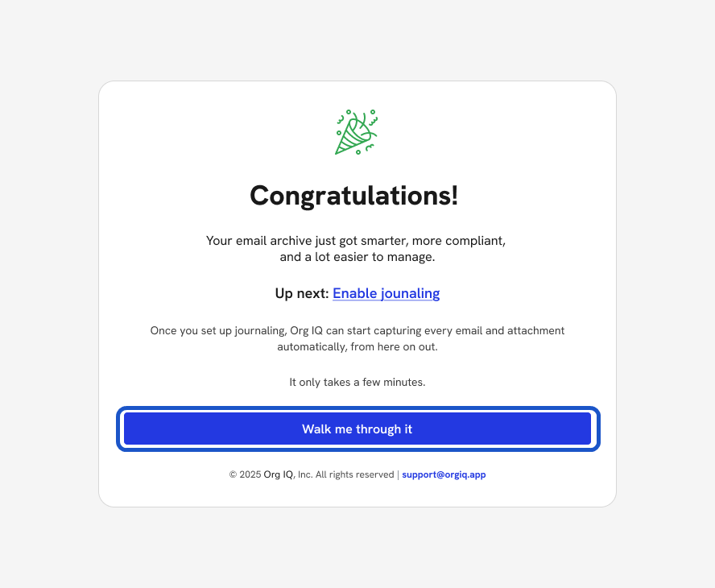Click the "Inc." text in the footer
The image size is (715, 588).
[x=304, y=475]
